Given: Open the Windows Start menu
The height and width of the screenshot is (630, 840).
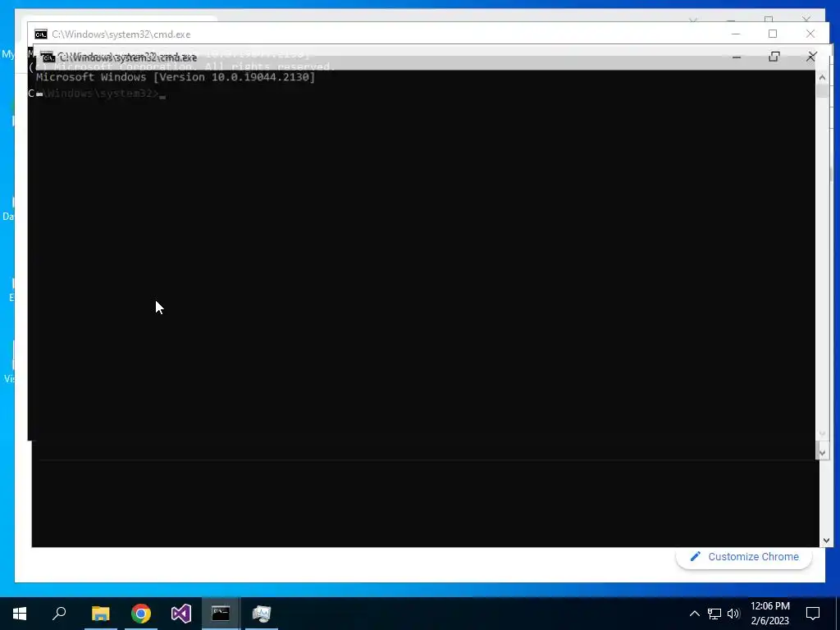Looking at the screenshot, I should pos(20,614).
